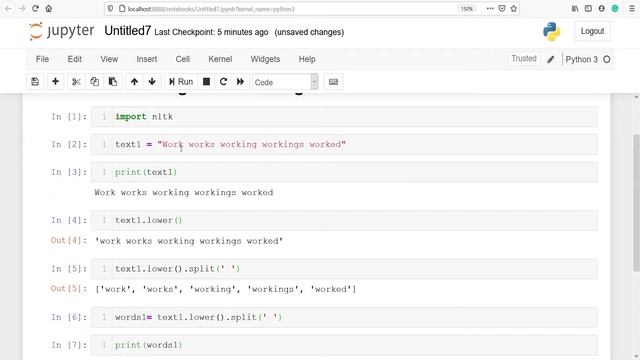
Task: Toggle the Firefox sidebar icon
Action: point(588,9)
